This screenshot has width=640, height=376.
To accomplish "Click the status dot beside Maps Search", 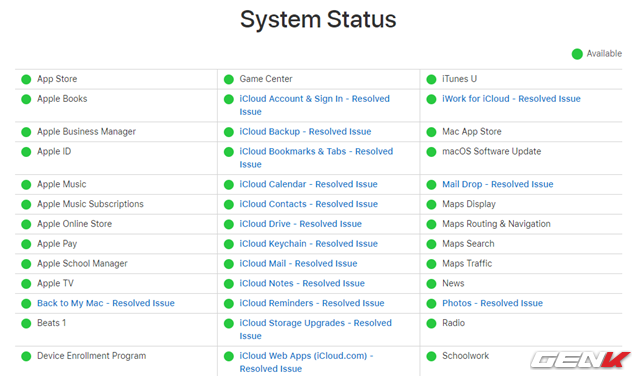I will [x=431, y=244].
